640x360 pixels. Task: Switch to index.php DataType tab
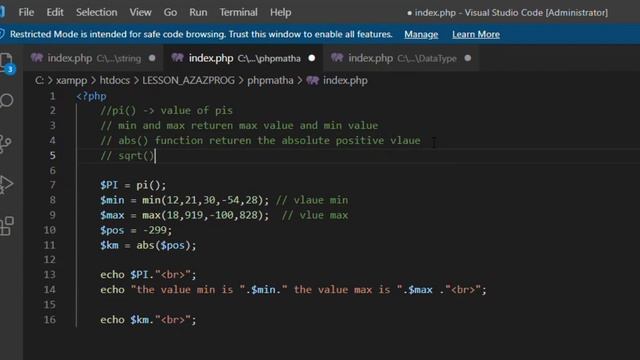[x=401, y=58]
